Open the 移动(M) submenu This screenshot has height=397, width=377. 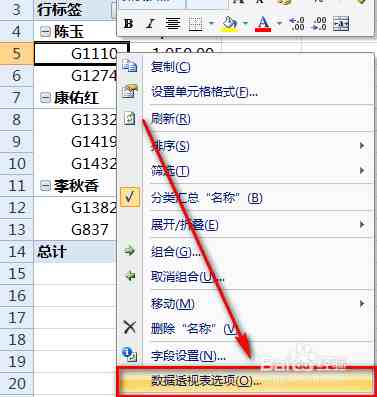click(245, 304)
